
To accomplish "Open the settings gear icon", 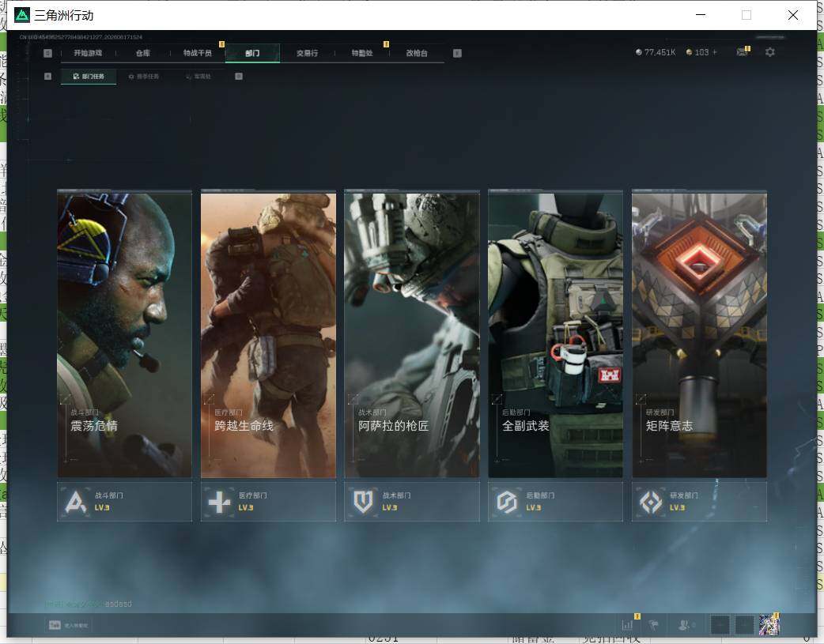I will (x=770, y=52).
